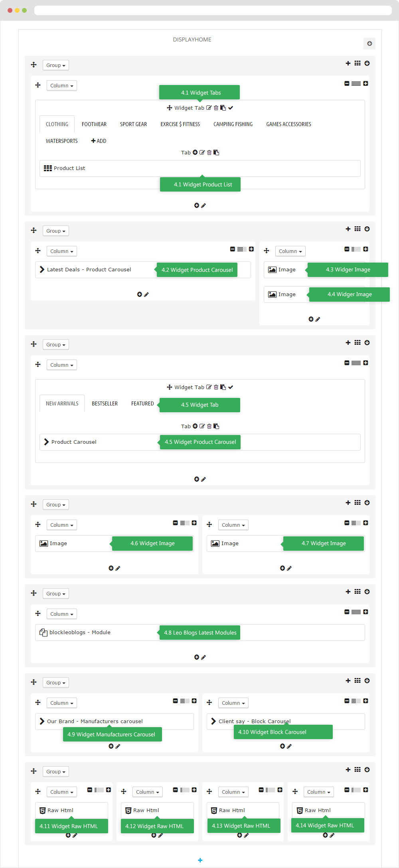Click the pencil icon under Latest Deals carousel
The image size is (399, 868).
pos(146,295)
